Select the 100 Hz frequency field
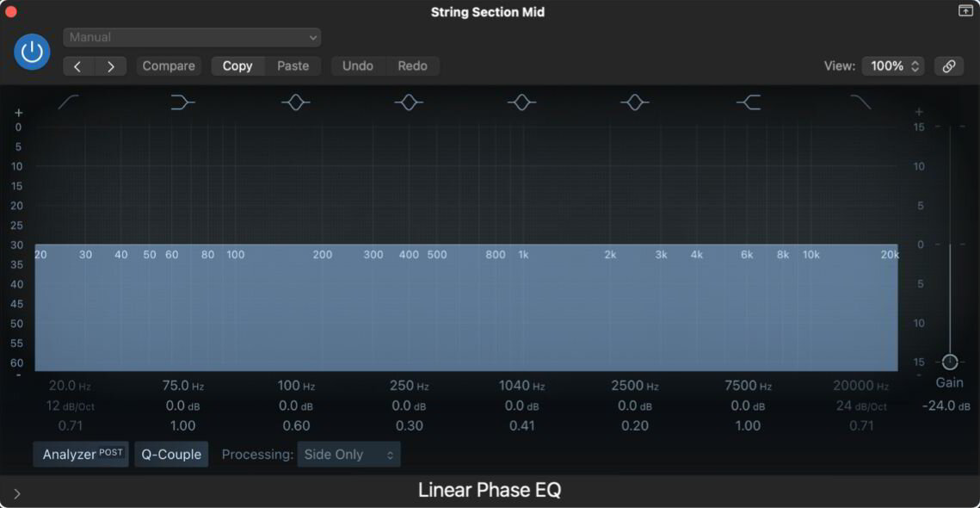 click(x=296, y=386)
